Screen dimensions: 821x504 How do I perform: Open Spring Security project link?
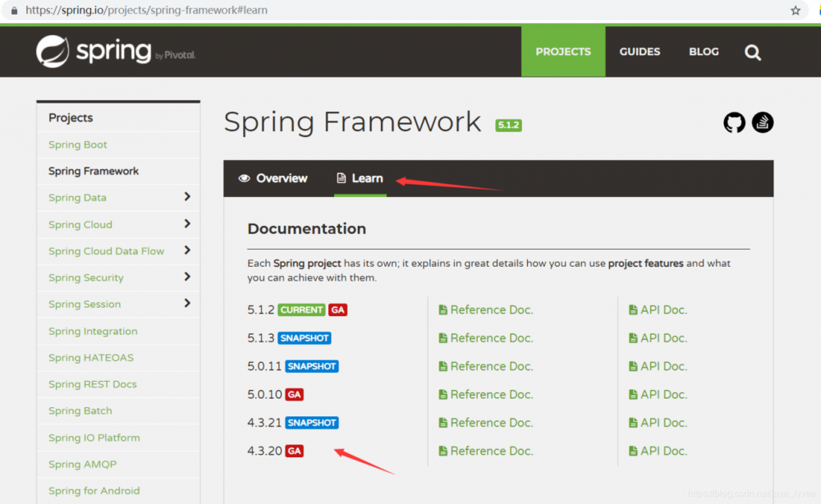click(x=86, y=278)
